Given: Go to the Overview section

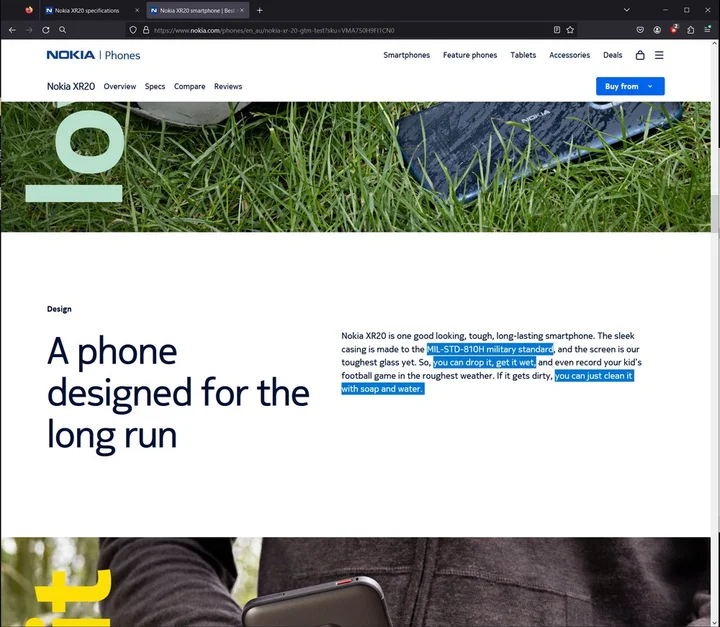Looking at the screenshot, I should pyautogui.click(x=120, y=86).
